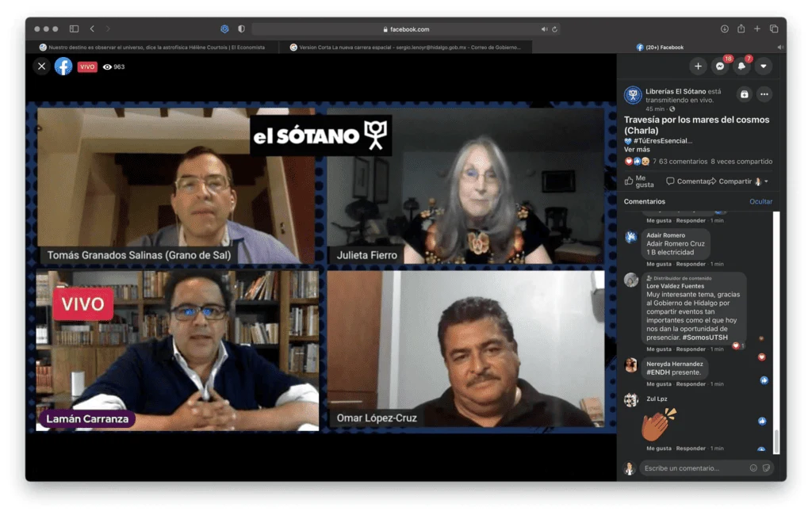Open Nereyda Hernandez profile avatar
This screenshot has width=812, height=515.
coord(630,365)
